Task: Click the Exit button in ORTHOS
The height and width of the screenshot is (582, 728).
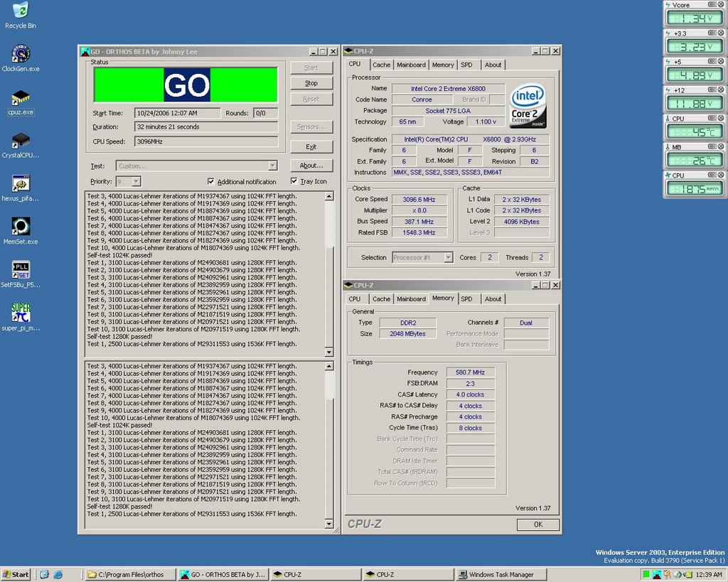Action: (x=311, y=146)
